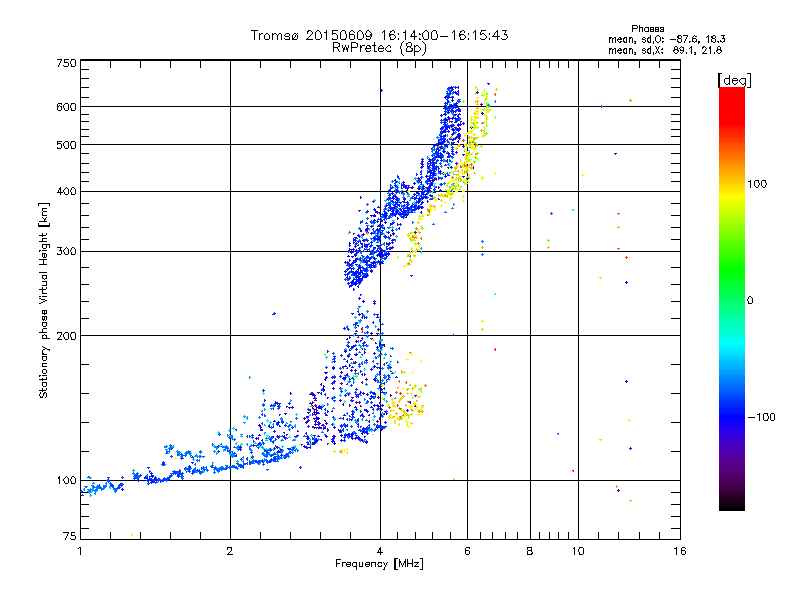Viewport: 800px width, 600px height.
Task: Click the [deg] colorbar unit label
Action: pos(734,80)
